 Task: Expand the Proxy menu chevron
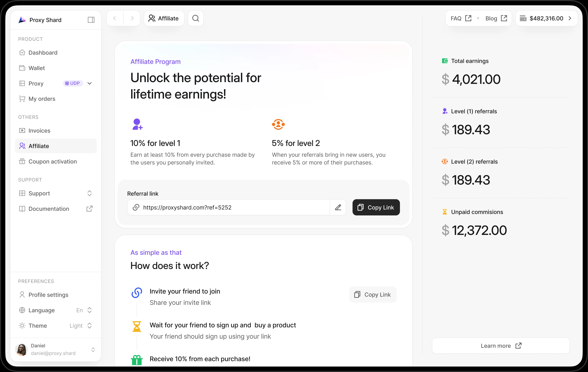[x=89, y=83]
